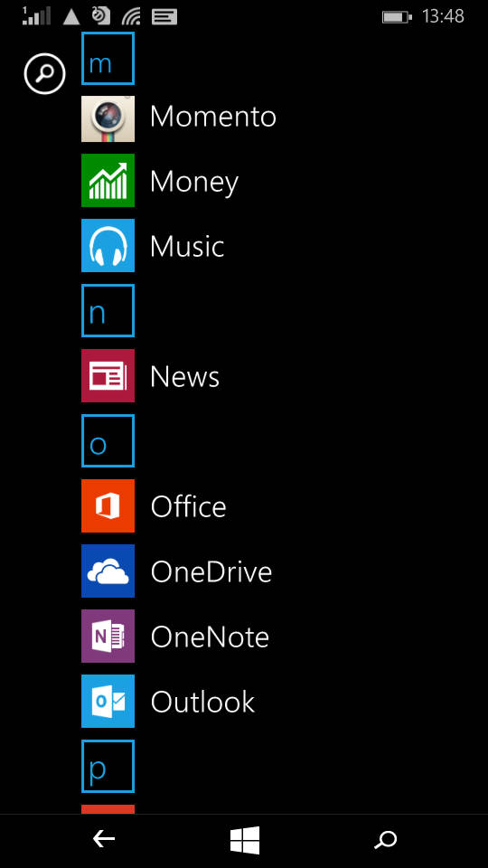The width and height of the screenshot is (488, 868).
Task: Tap the back arrow navigation button
Action: [x=103, y=840]
